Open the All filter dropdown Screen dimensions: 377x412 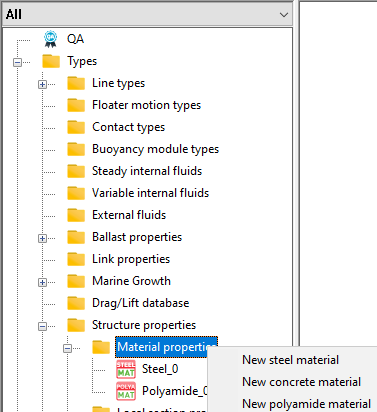click(147, 15)
